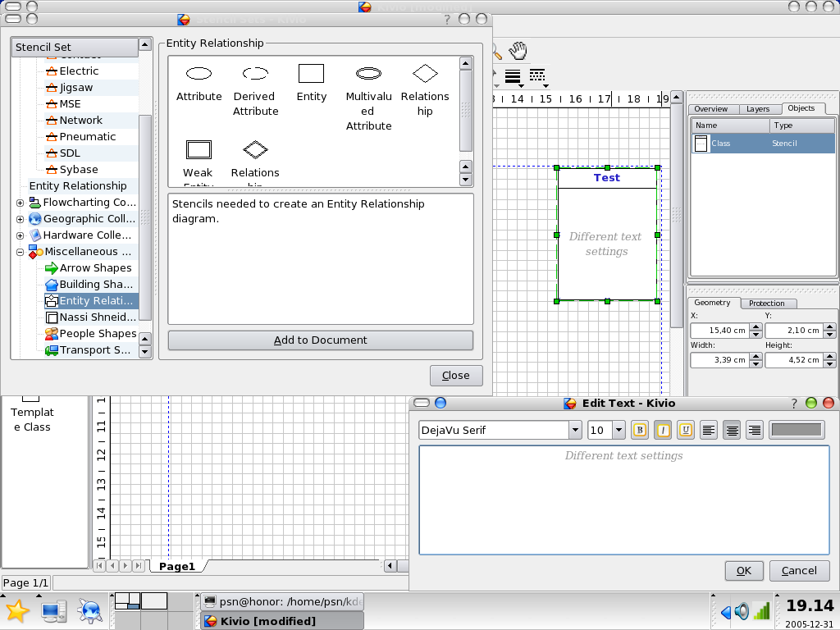Switch to the Overview tab
The image size is (840, 630).
pos(710,109)
